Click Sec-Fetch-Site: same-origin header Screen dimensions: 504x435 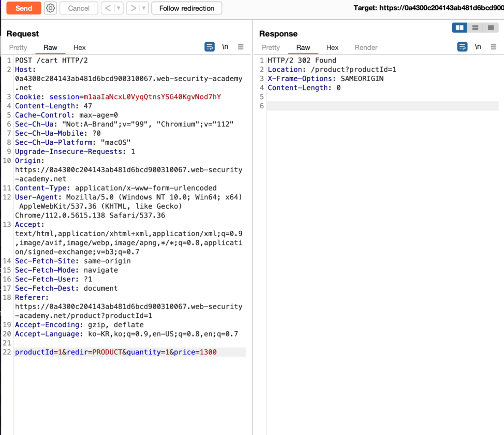(x=73, y=261)
